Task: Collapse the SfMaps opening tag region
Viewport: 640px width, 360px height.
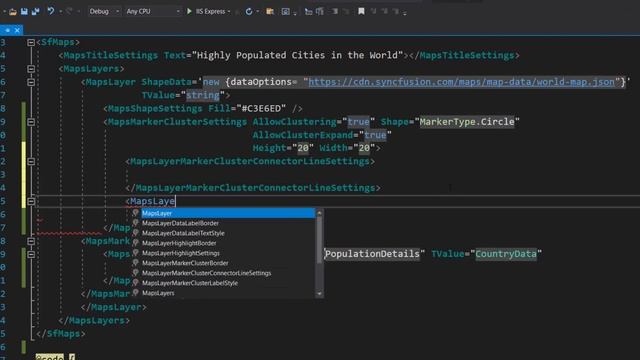Action: pyautogui.click(x=31, y=42)
